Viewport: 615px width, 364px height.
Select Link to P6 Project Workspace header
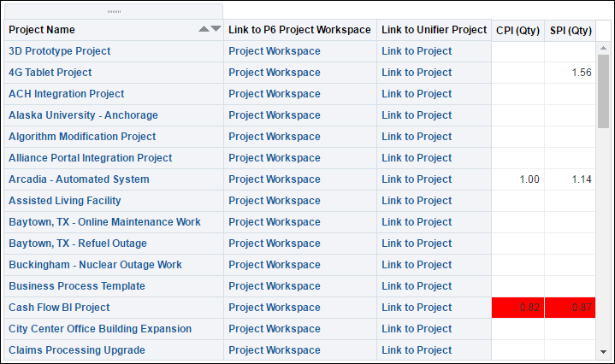(299, 30)
